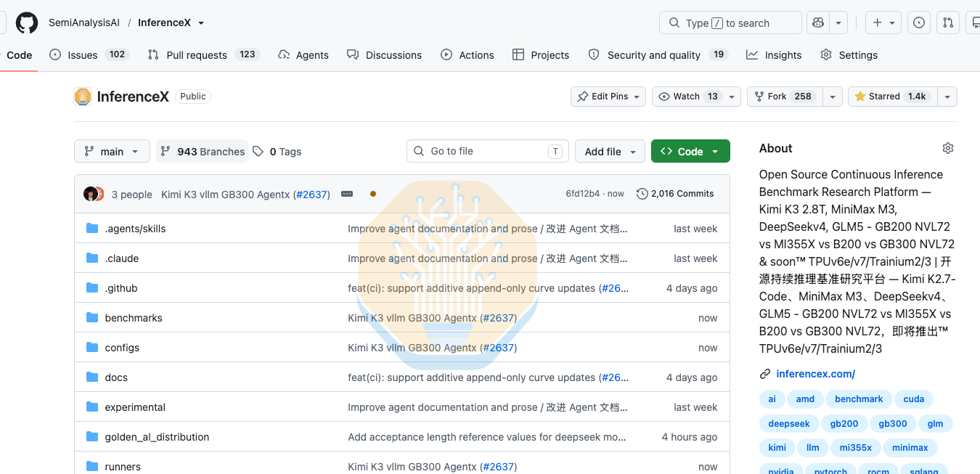Click the Watch button
Viewport: 980px width, 474px height.
coord(687,97)
